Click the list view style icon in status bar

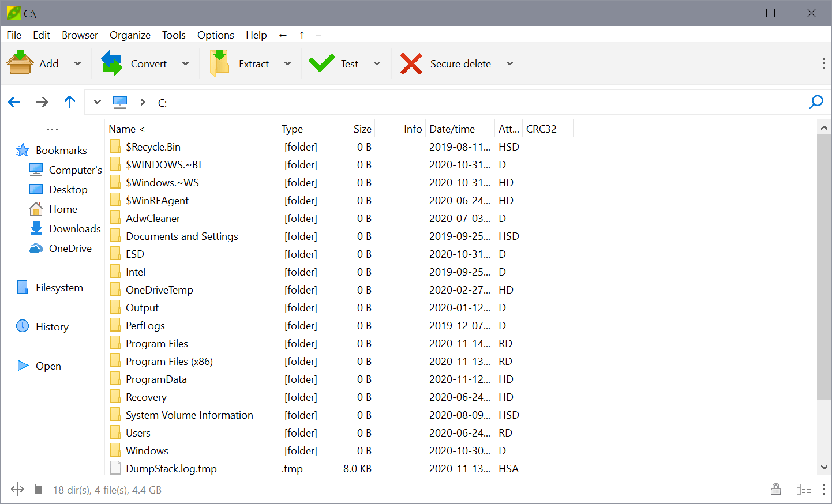pos(804,489)
